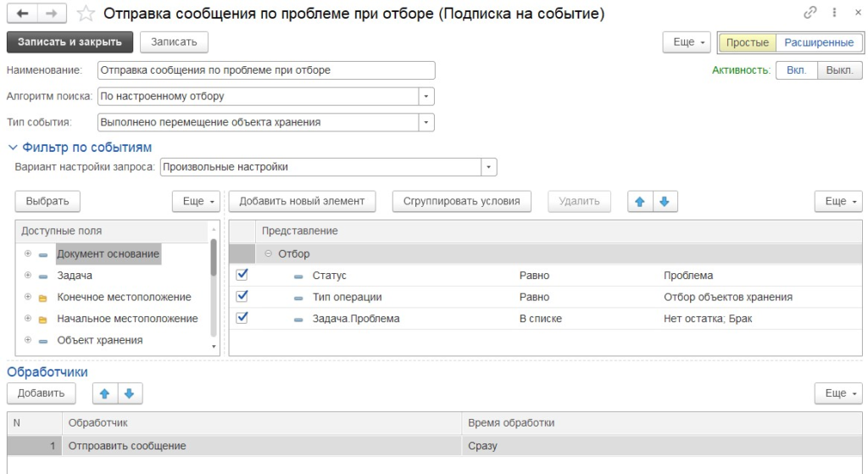Toggle the Тип операции condition checkbox

(242, 296)
